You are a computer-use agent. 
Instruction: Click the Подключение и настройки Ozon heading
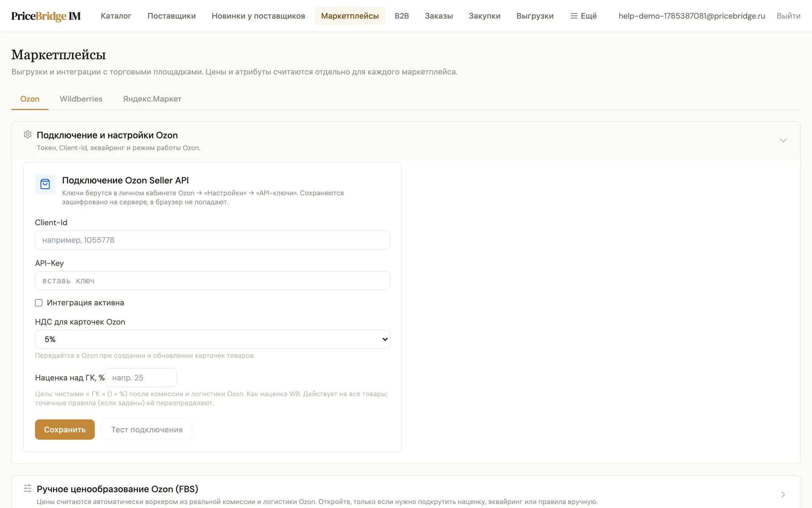[x=107, y=135]
